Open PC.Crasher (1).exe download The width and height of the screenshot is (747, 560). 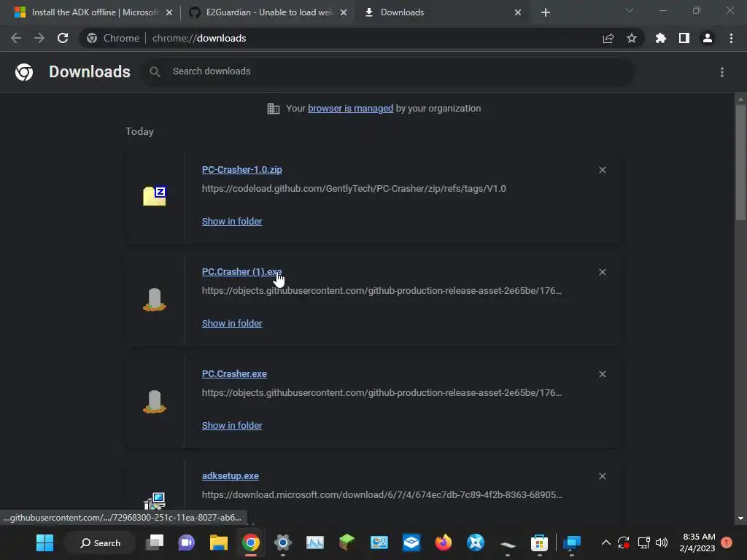242,271
